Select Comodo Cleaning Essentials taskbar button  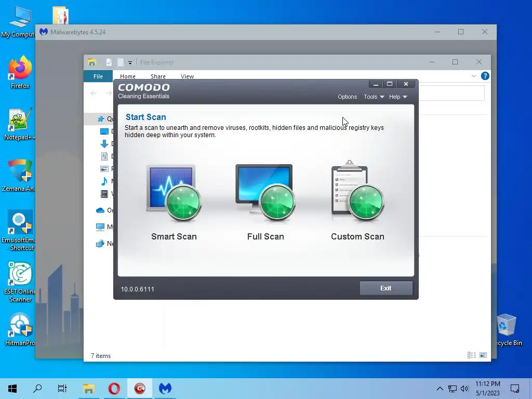coord(139,389)
